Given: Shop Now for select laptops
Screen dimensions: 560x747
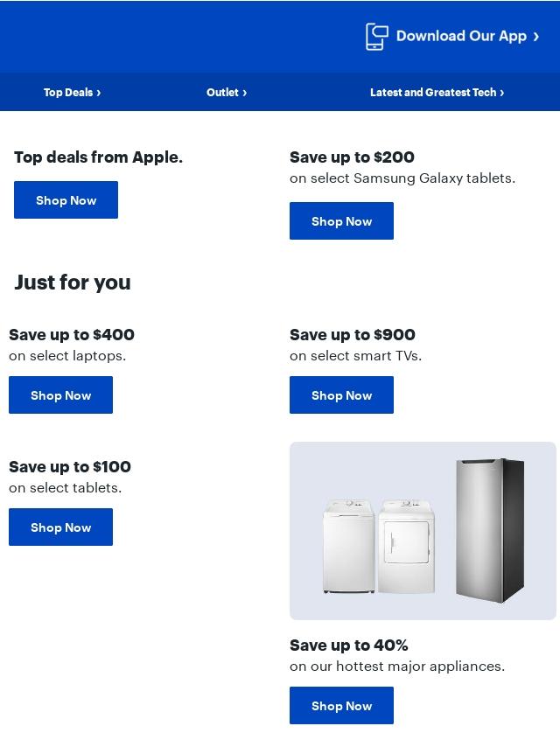Looking at the screenshot, I should click(x=60, y=395).
